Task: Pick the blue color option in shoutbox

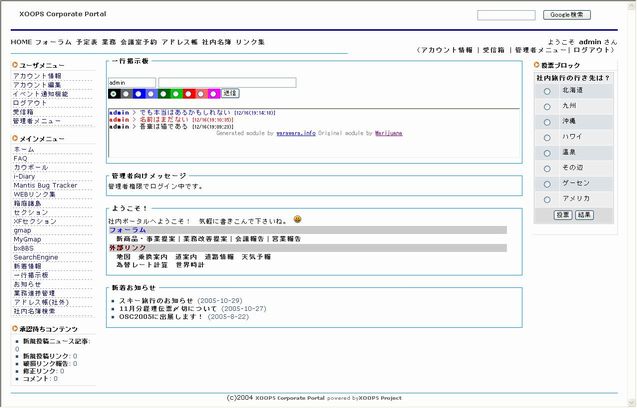Action: tap(139, 93)
